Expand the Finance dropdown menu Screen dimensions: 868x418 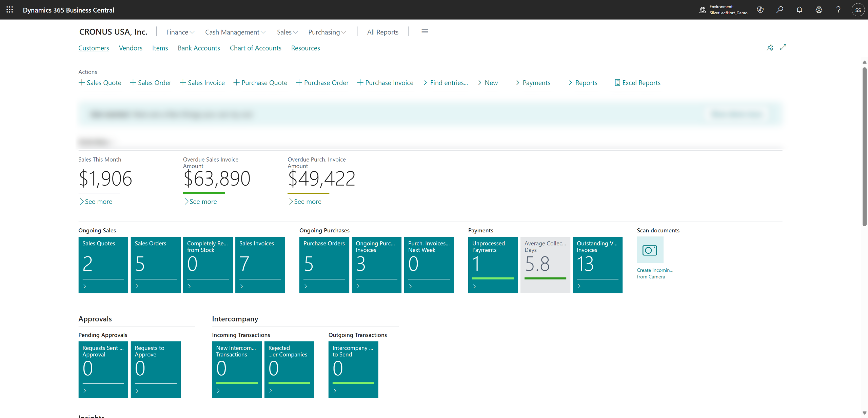coord(180,32)
